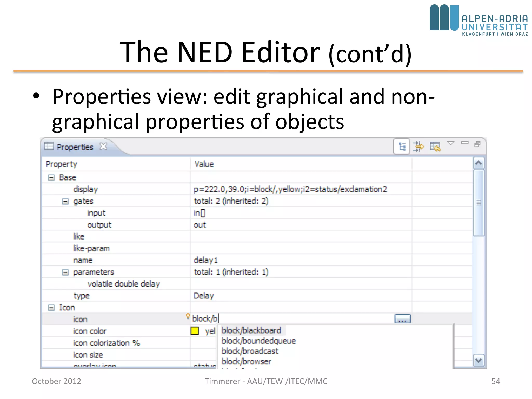Collapse the parameters property node
This screenshot has height=399, width=532.
(x=65, y=272)
